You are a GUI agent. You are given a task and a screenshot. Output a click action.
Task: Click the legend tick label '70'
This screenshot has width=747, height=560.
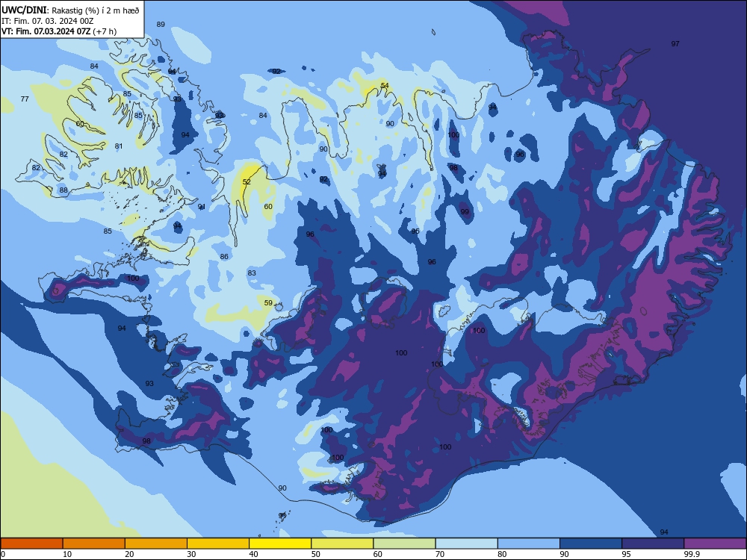[x=440, y=554]
